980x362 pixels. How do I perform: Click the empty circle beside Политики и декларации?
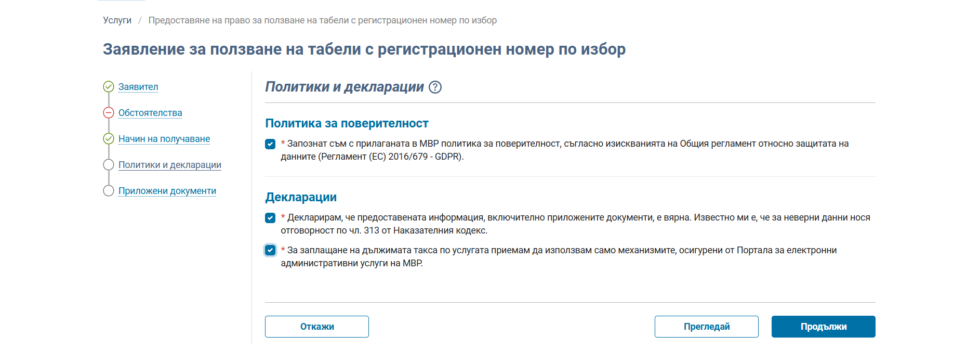tap(108, 165)
